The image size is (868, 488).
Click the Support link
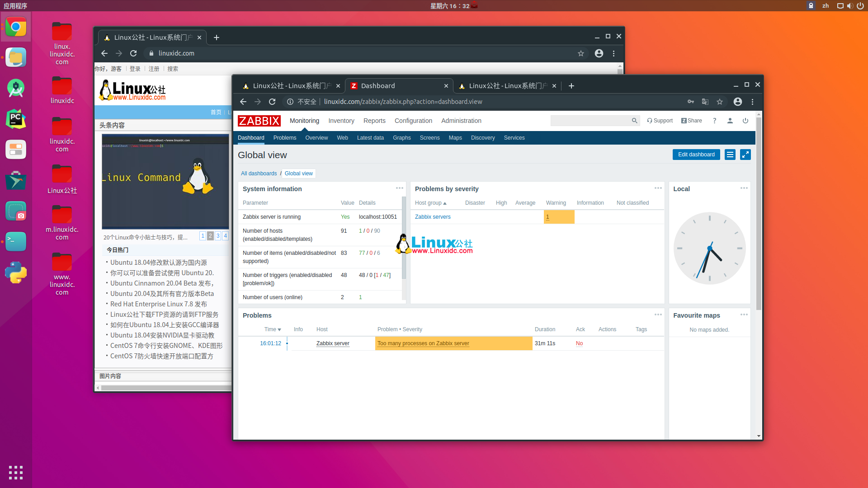660,121
